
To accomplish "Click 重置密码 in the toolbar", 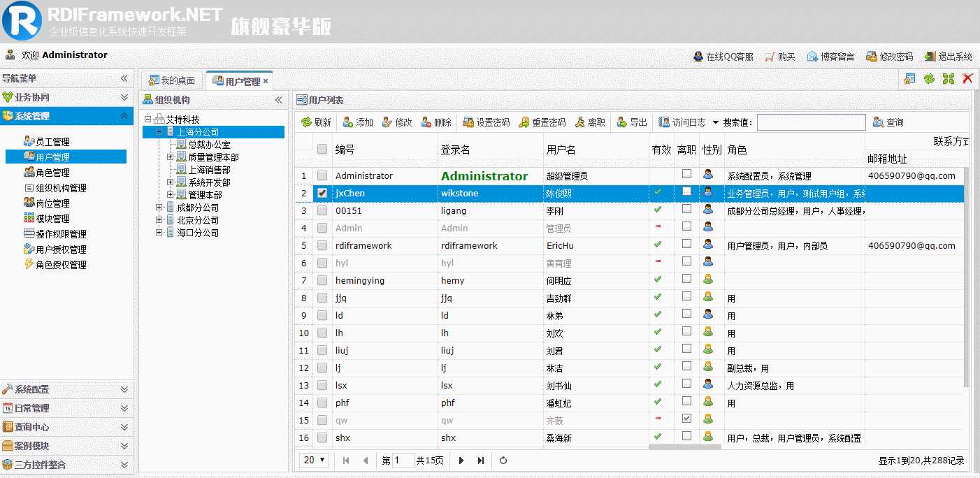I will pos(542,122).
